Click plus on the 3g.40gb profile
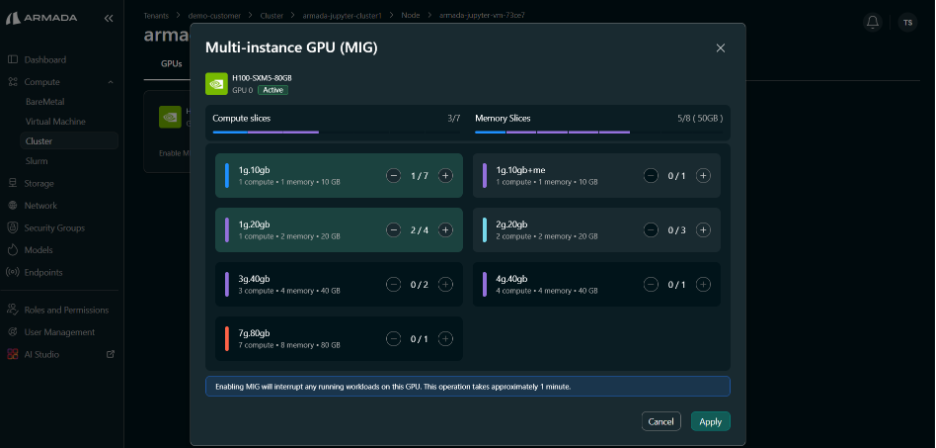This screenshot has width=936, height=448. [x=445, y=284]
